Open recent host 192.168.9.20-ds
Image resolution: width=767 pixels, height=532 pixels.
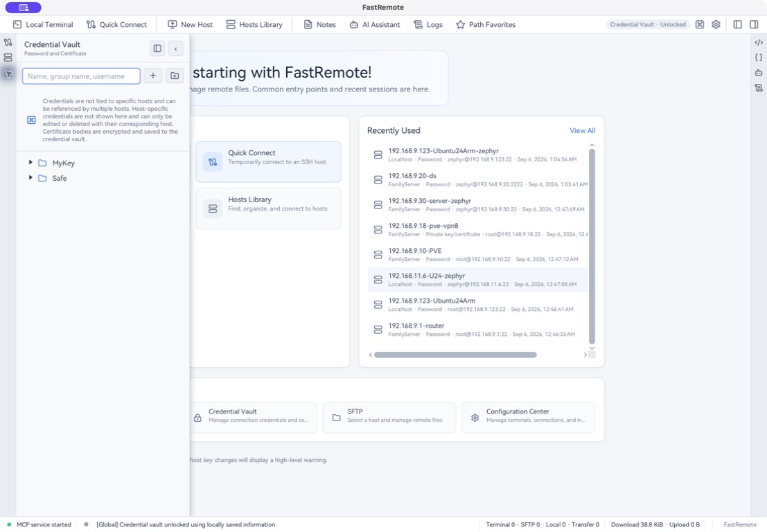[x=477, y=180]
